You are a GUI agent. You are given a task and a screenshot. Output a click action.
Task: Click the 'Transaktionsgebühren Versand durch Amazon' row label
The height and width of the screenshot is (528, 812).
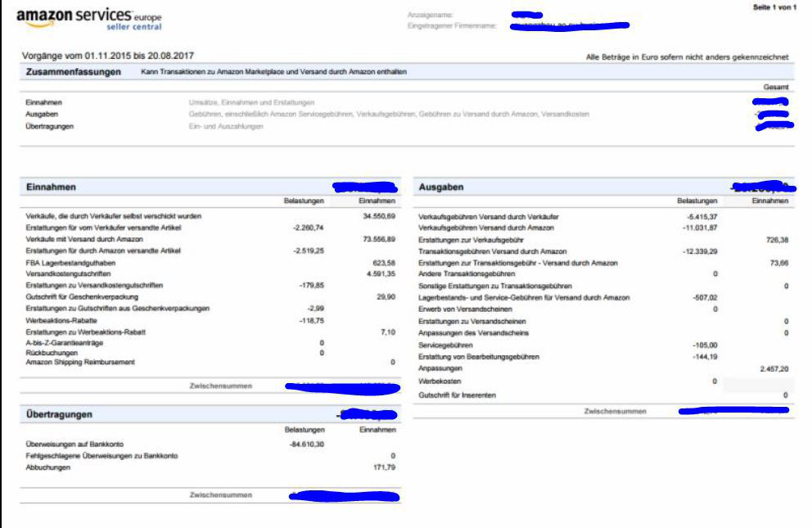(492, 251)
